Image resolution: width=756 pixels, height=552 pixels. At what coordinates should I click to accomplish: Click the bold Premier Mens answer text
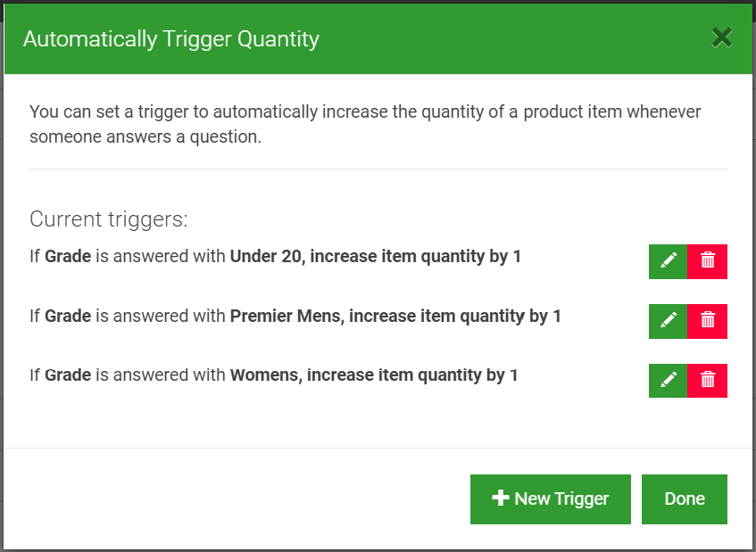pos(287,316)
